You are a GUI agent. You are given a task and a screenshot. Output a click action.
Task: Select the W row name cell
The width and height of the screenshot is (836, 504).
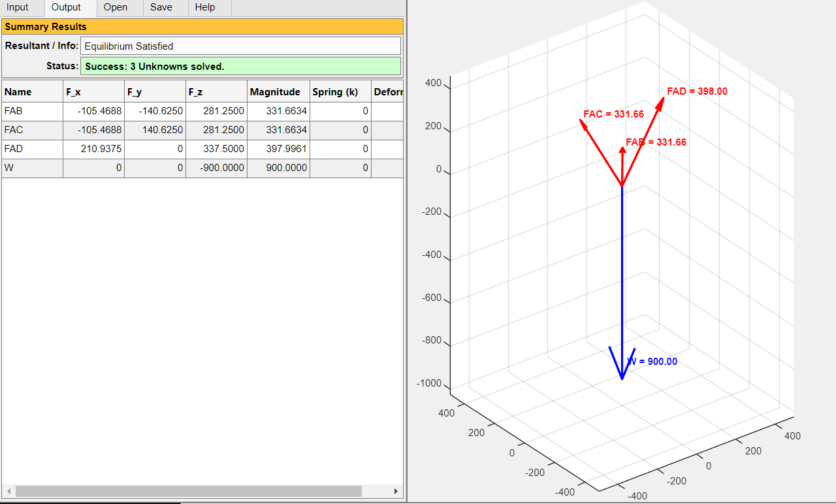33,168
